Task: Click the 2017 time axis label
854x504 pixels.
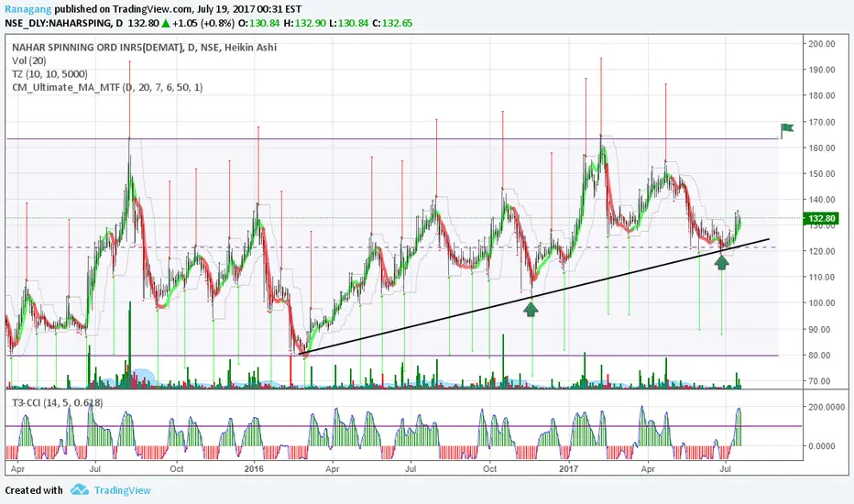Action: pyautogui.click(x=569, y=468)
